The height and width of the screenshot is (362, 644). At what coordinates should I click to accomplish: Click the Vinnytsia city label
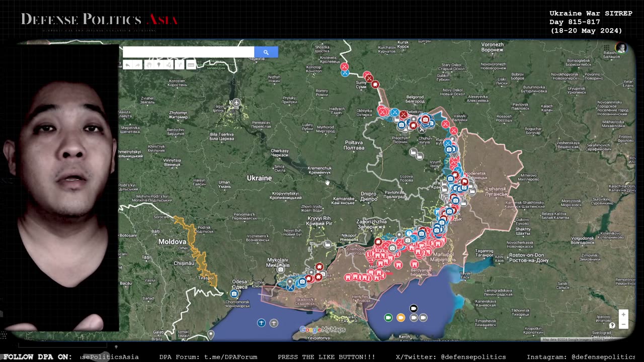(172, 162)
